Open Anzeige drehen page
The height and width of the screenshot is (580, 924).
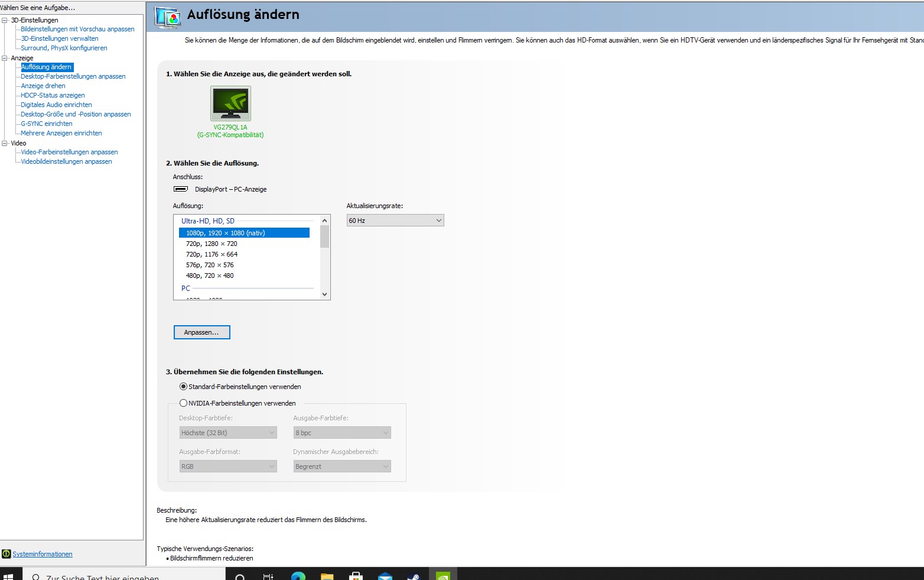(x=43, y=86)
